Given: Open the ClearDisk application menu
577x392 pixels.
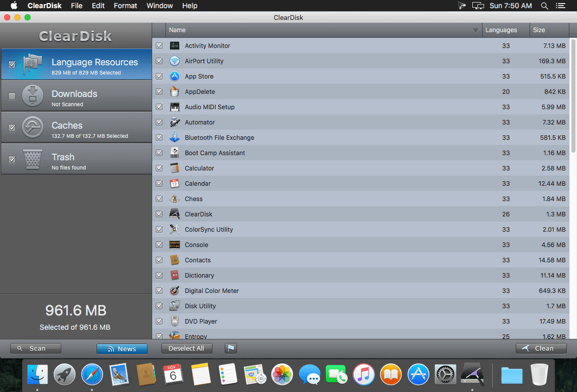Looking at the screenshot, I should pos(44,6).
